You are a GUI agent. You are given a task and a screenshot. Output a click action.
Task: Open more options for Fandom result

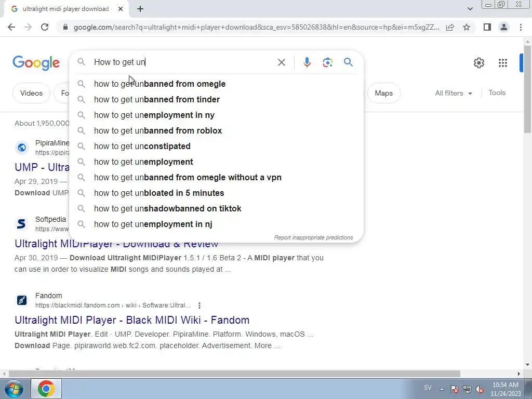point(199,305)
